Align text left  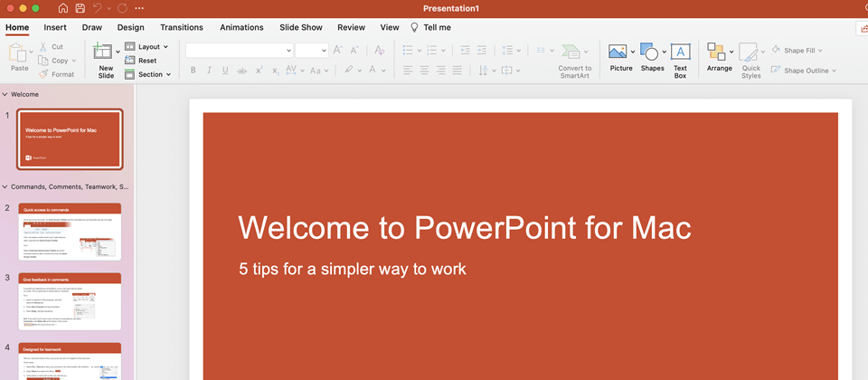408,71
